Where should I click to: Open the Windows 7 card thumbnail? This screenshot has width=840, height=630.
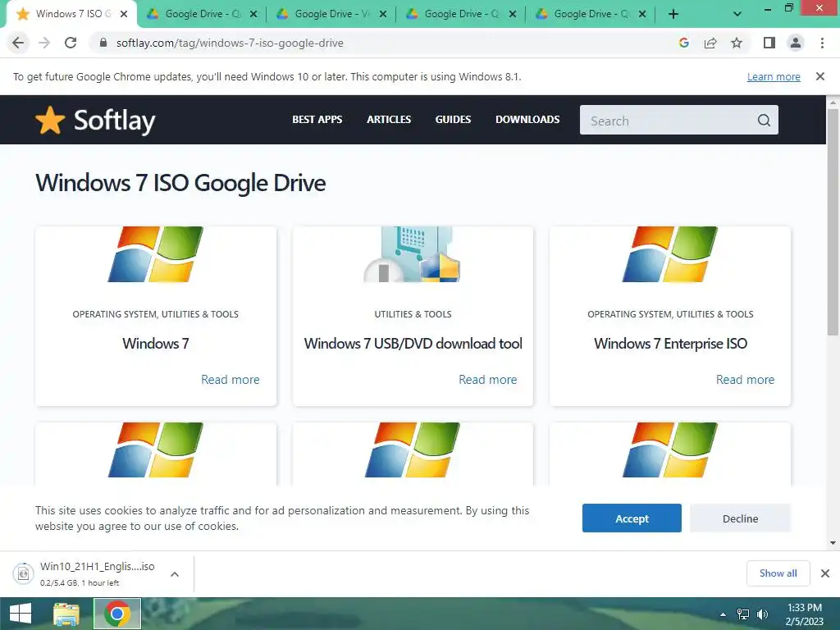156,254
